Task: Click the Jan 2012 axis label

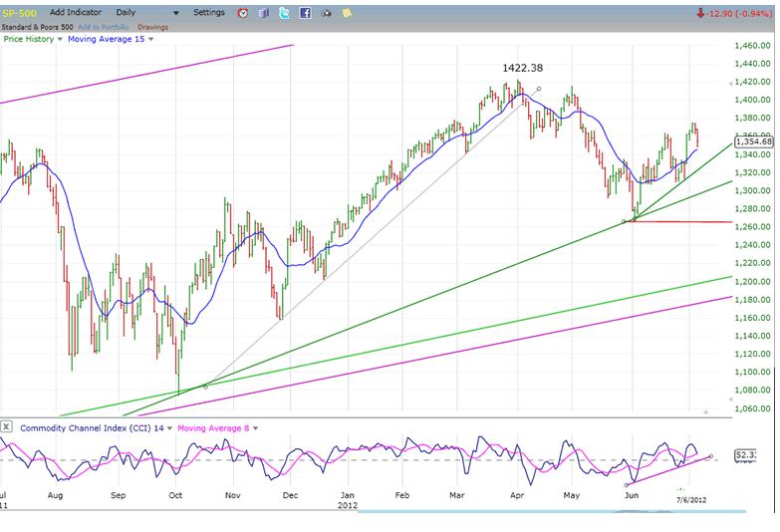Action: 348,500
